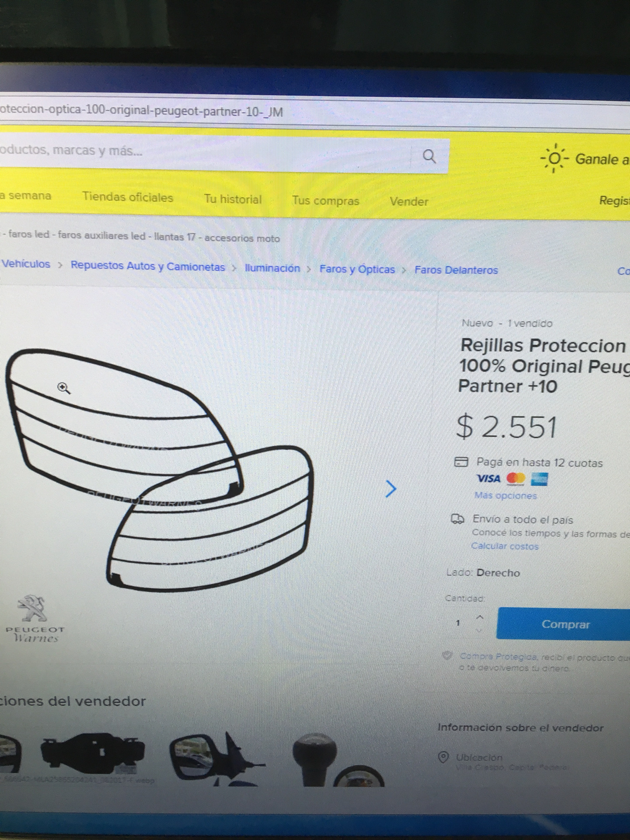Go to next product image arrow
The width and height of the screenshot is (630, 840).
point(391,489)
